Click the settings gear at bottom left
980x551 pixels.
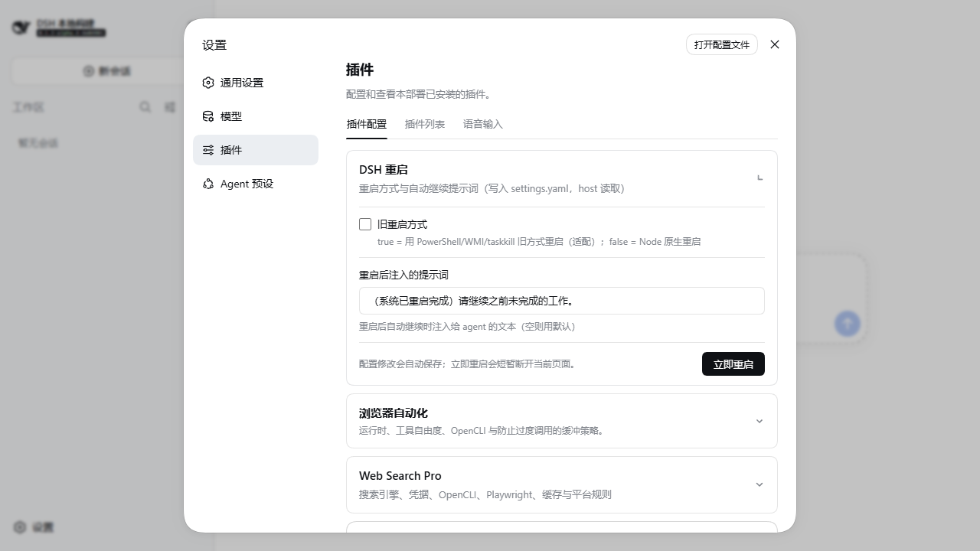tap(20, 527)
